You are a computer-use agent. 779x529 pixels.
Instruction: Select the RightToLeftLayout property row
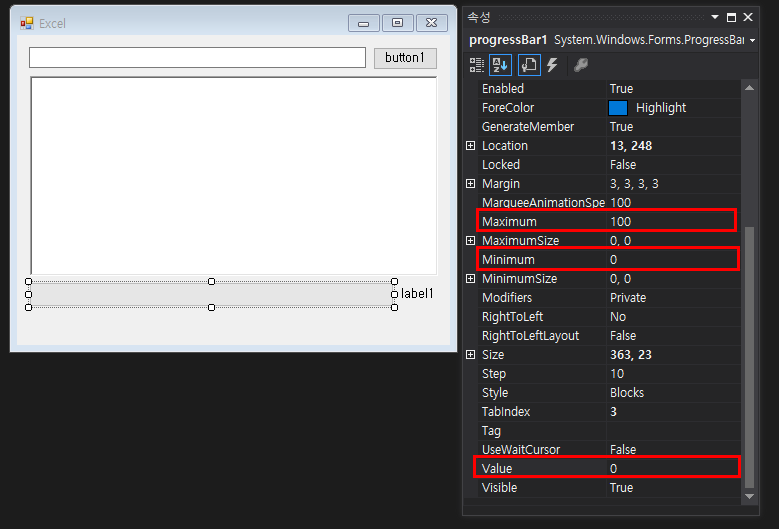coord(609,336)
